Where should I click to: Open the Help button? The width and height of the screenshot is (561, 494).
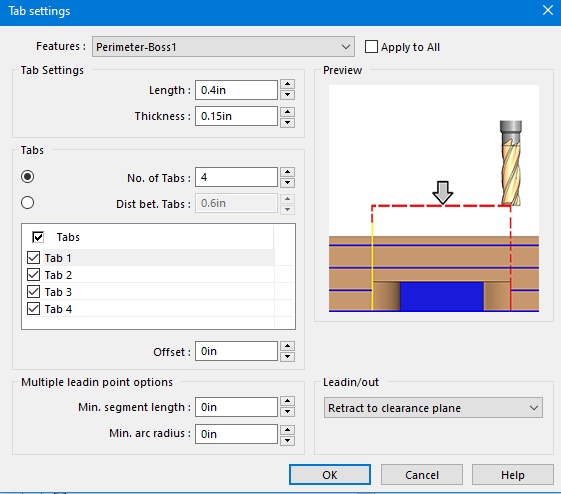tap(512, 475)
